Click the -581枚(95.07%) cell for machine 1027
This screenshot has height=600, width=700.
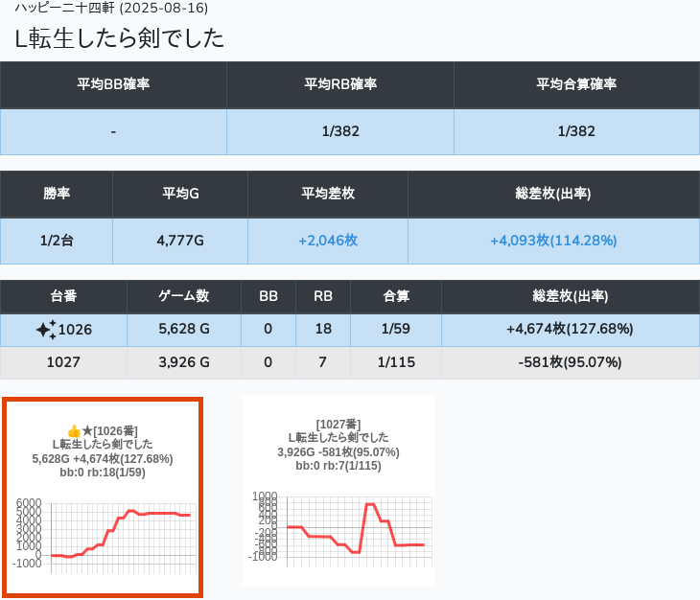point(569,362)
